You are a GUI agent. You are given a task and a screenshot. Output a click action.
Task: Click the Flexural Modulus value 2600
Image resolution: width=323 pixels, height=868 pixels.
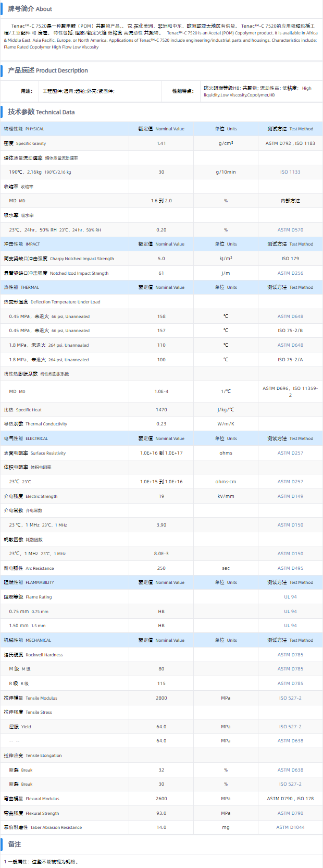coord(161,799)
